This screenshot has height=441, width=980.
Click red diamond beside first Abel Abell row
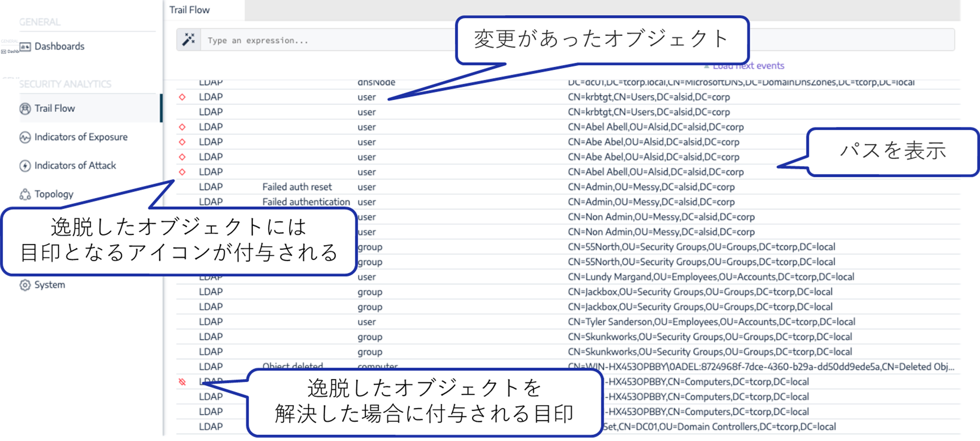pyautogui.click(x=182, y=127)
